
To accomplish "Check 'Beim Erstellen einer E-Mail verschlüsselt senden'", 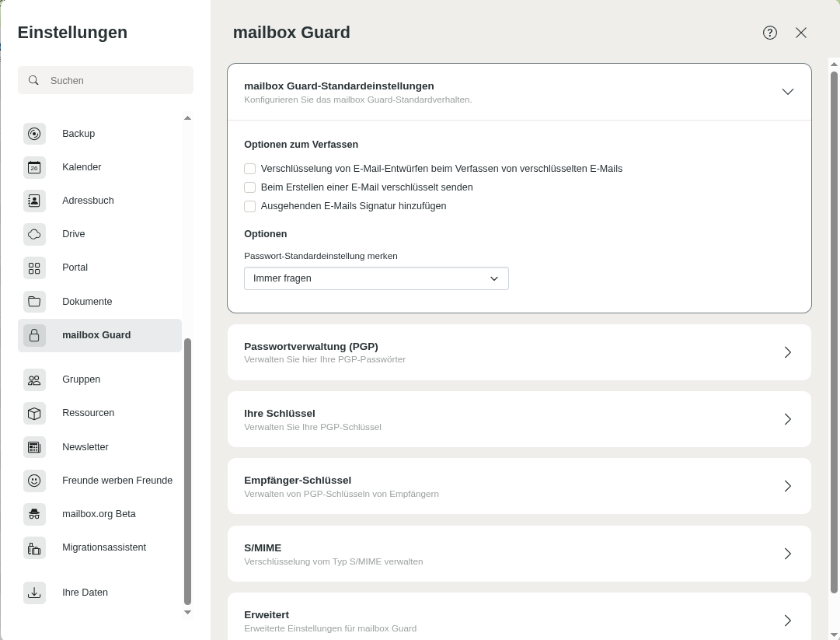I will [249, 187].
